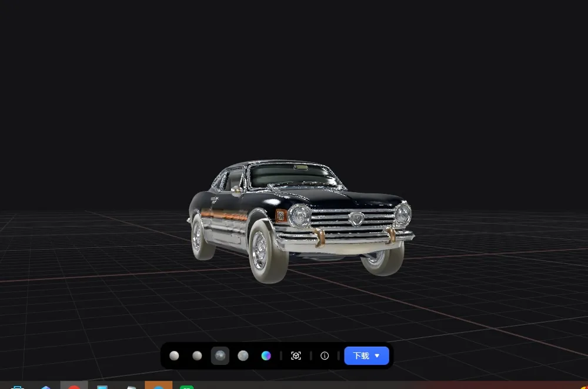Viewport: 588px width, 389px height.
Task: Open the orange-highlighted taskbar app
Action: [159, 385]
